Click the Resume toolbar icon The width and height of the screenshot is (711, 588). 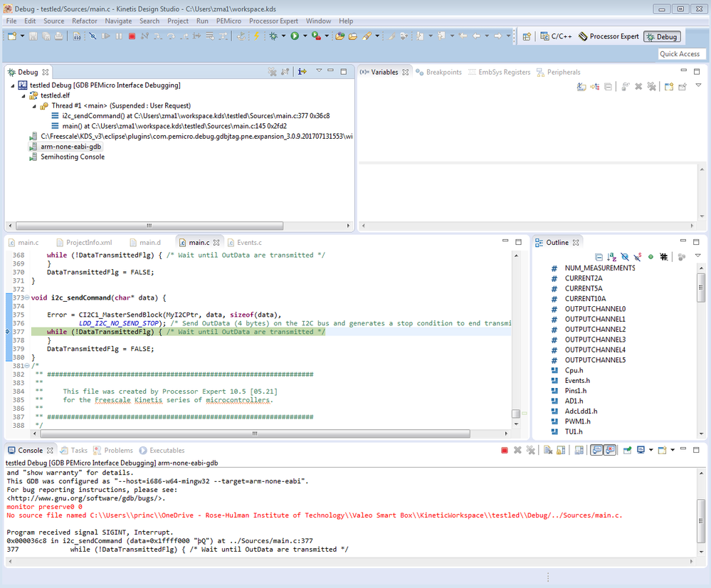pos(105,36)
